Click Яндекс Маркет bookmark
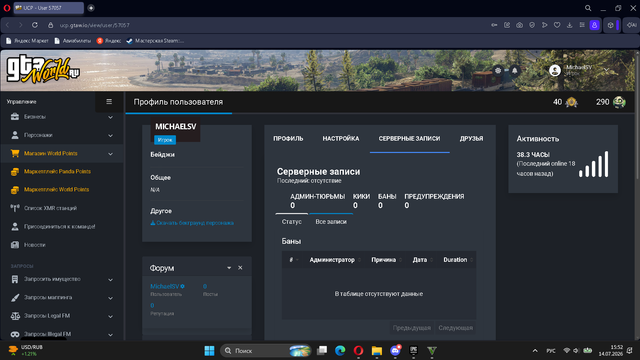This screenshot has height=360, width=640. [27, 41]
